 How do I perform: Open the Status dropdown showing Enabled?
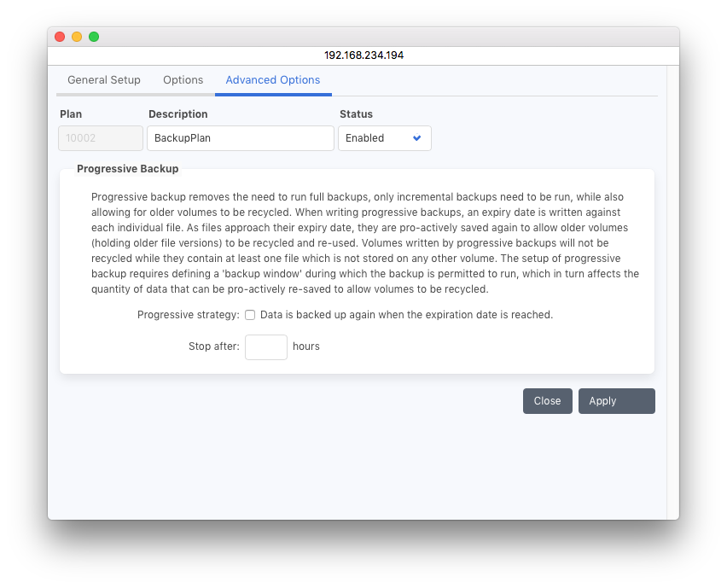tap(384, 138)
